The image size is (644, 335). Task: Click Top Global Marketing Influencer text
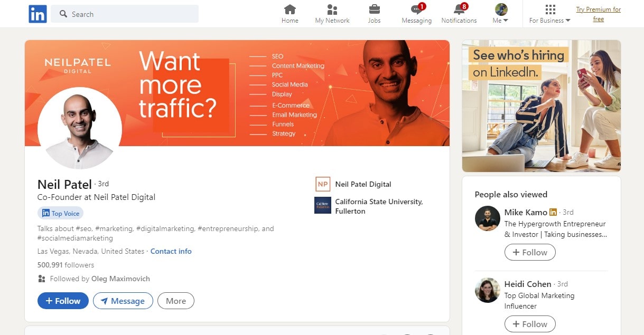539,301
